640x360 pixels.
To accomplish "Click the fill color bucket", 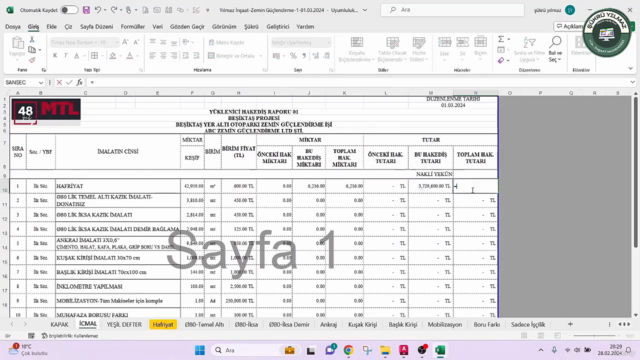I will [x=113, y=56].
